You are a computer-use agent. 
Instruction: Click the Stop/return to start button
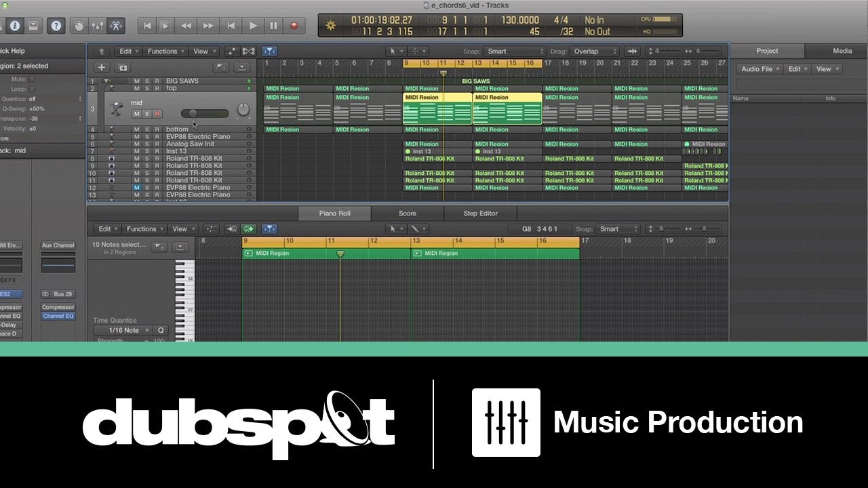(231, 26)
